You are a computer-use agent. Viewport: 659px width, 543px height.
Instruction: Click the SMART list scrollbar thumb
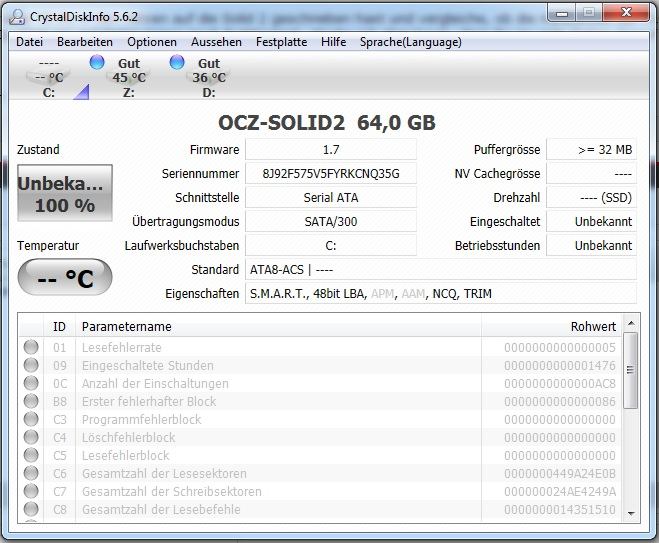point(630,370)
